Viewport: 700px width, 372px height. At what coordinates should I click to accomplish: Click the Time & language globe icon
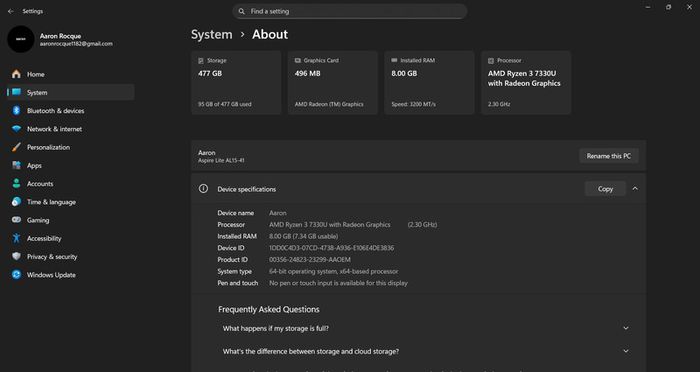point(17,202)
